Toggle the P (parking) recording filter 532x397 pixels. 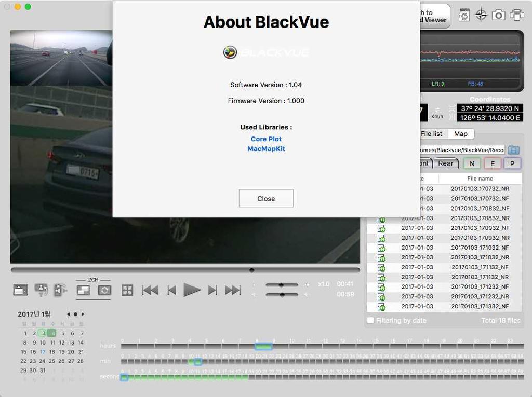512,163
